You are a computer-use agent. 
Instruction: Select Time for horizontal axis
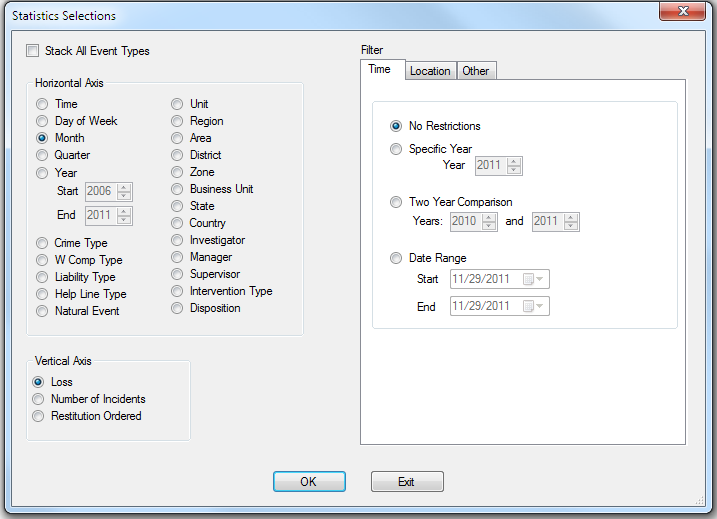pyautogui.click(x=42, y=104)
